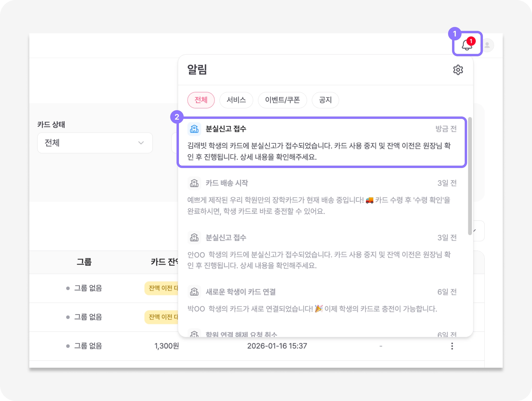Open the three-dot menu on the 1,300원 row

452,346
